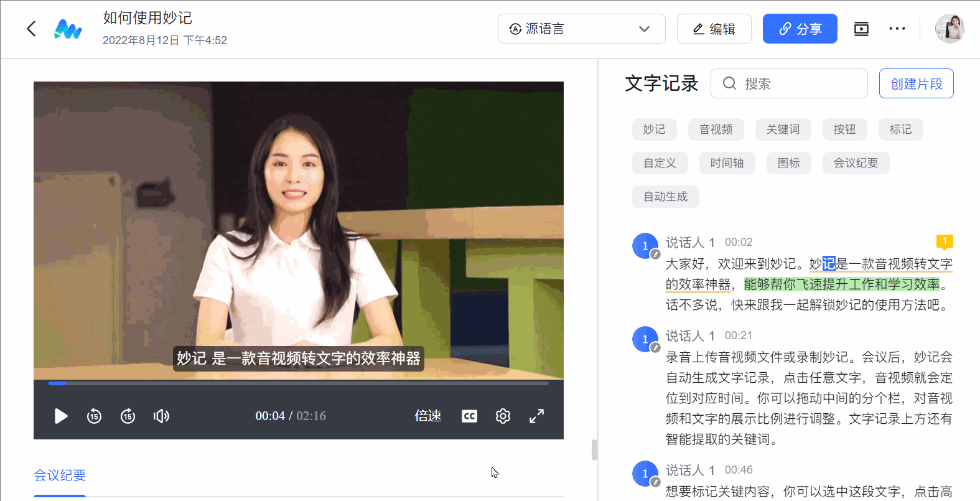Click the search magnifier icon
Screen dimensions: 980x501
(x=730, y=83)
